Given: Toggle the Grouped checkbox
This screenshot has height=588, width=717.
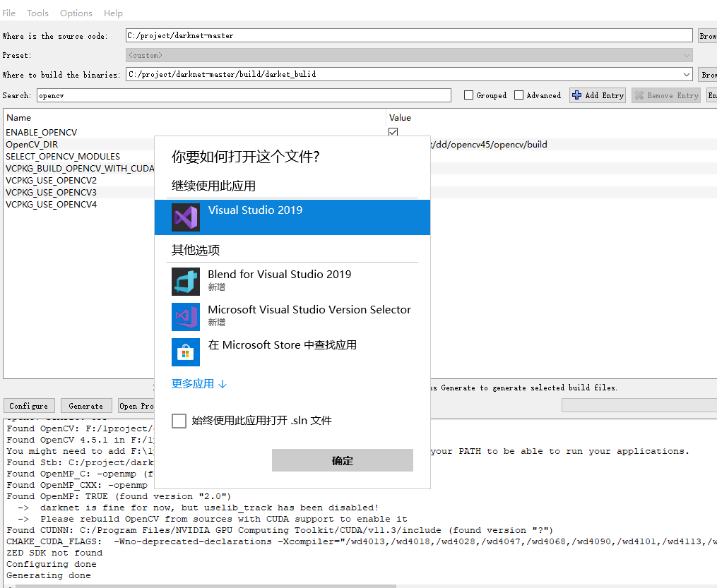Looking at the screenshot, I should click(x=468, y=95).
